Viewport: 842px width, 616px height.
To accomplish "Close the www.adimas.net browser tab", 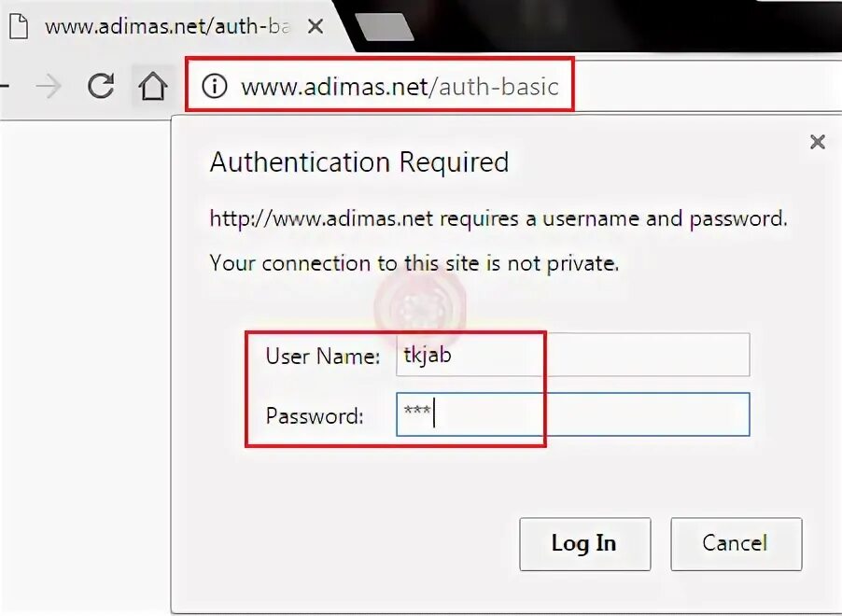I will (316, 27).
